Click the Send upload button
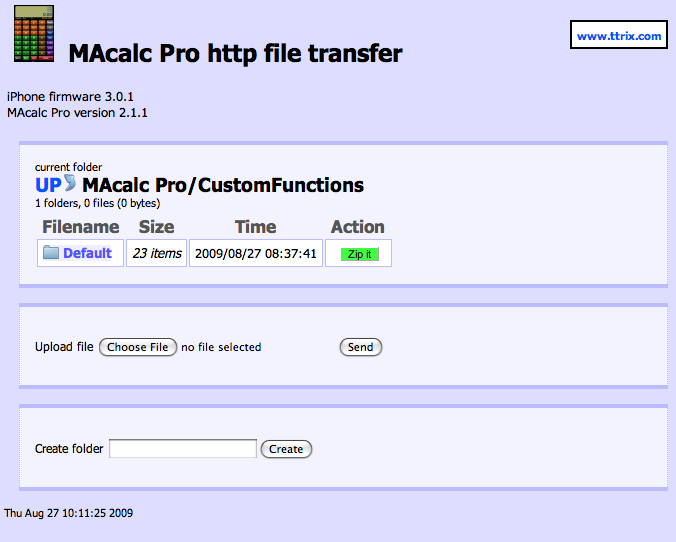Image resolution: width=676 pixels, height=542 pixels. click(x=361, y=347)
